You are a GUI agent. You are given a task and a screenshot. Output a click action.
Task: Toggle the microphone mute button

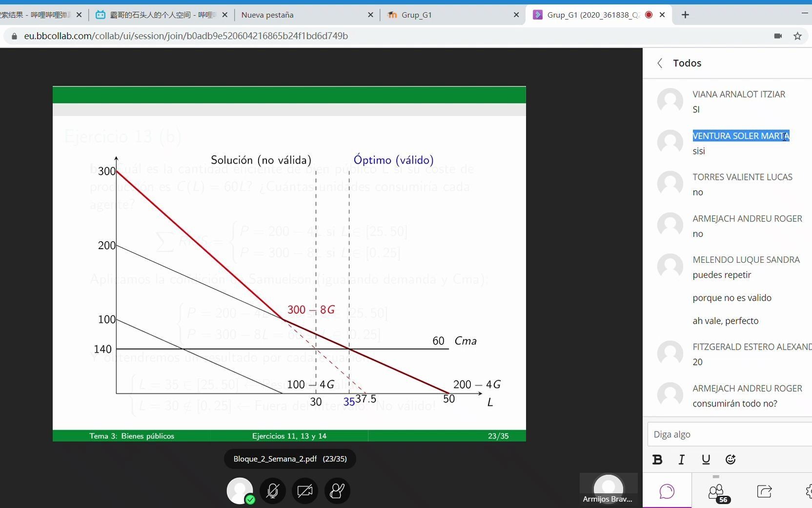[273, 491]
